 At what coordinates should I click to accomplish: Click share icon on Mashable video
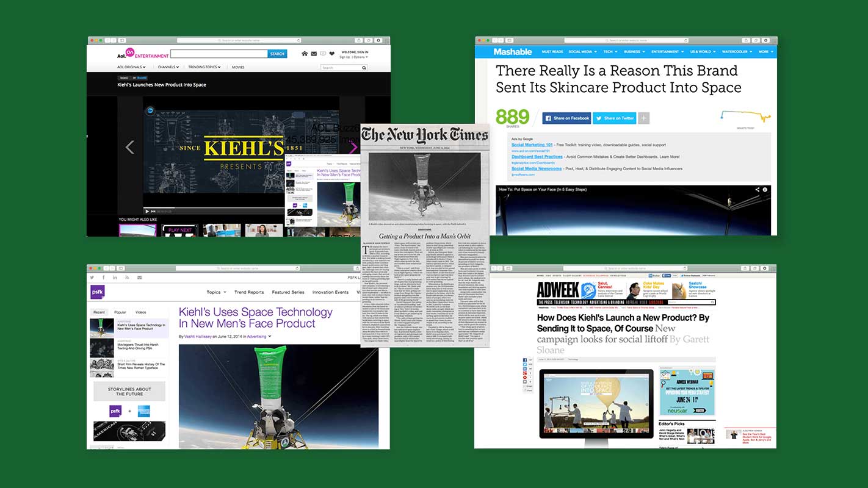(x=758, y=190)
